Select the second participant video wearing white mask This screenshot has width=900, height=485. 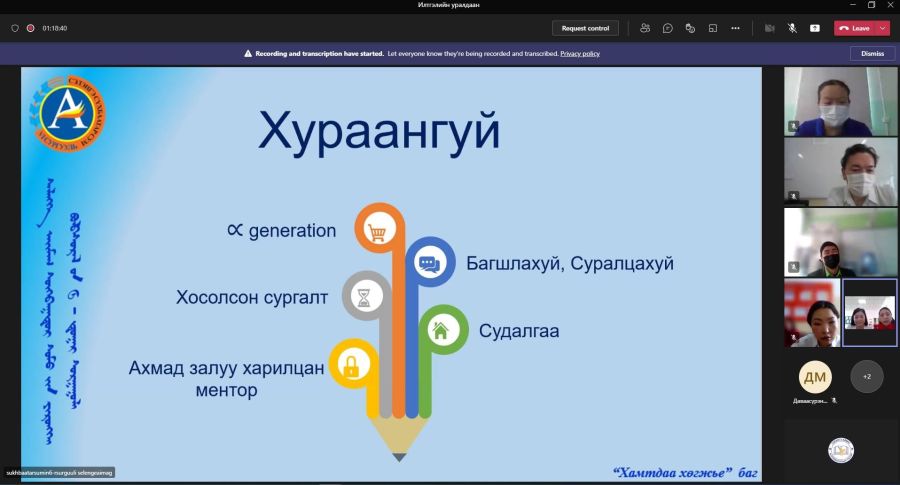[x=840, y=172]
